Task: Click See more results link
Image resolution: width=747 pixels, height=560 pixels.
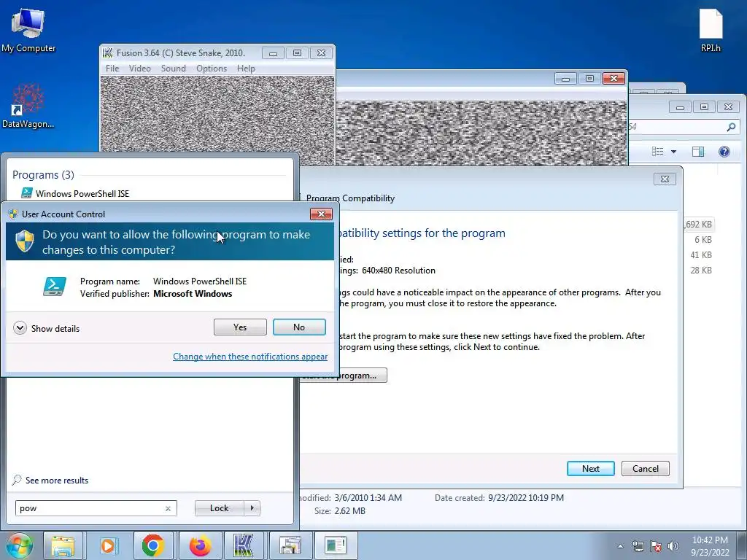Action: [x=50, y=480]
